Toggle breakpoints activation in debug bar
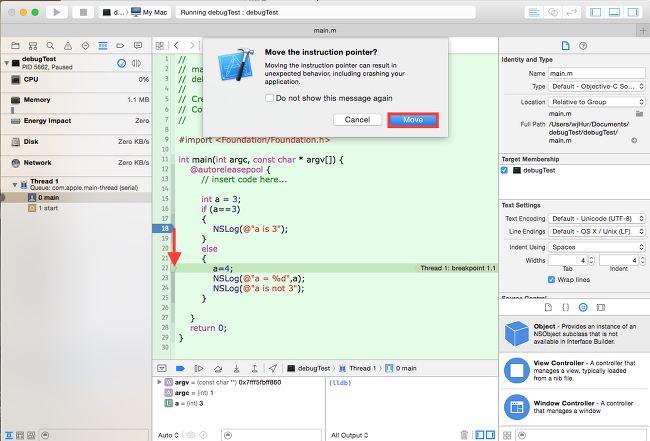Image resolution: width=650 pixels, height=441 pixels. pos(180,368)
